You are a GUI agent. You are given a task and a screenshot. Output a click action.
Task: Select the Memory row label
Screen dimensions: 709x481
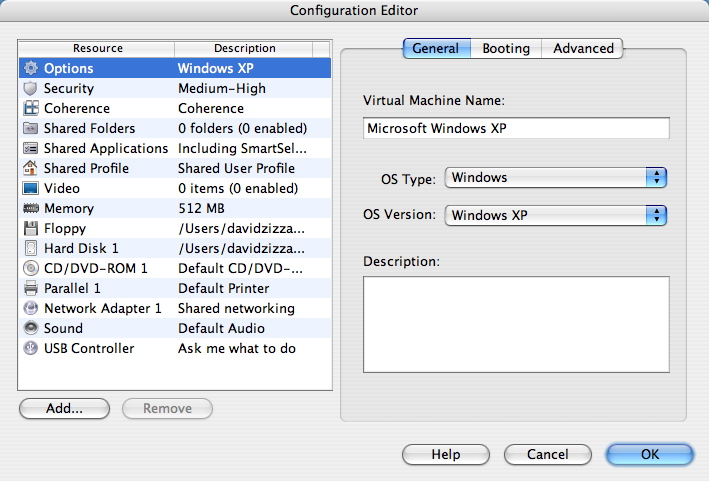click(x=69, y=208)
